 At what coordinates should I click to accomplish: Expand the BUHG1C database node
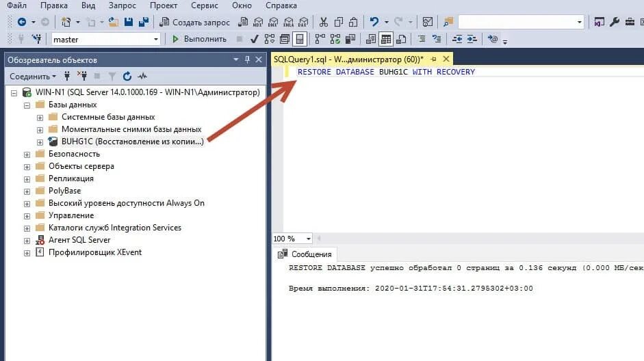(40, 142)
